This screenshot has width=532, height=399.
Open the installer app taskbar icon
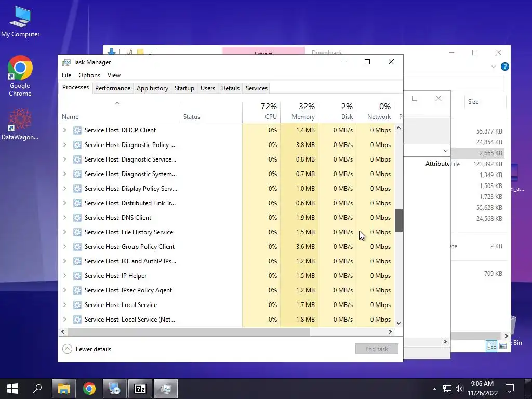point(115,389)
